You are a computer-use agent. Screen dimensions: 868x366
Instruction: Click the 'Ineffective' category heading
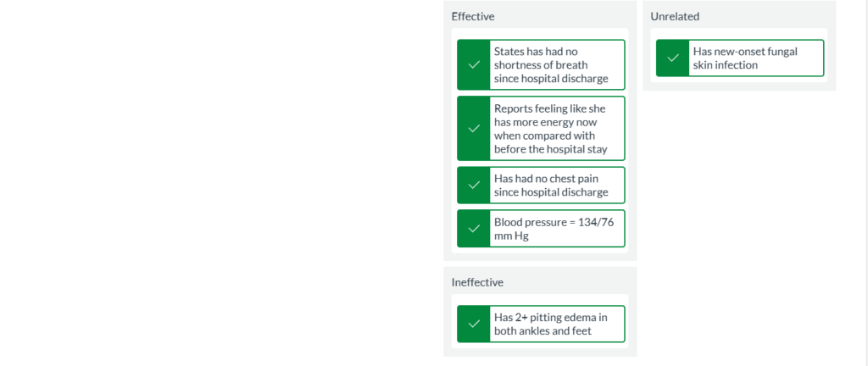pyautogui.click(x=479, y=282)
